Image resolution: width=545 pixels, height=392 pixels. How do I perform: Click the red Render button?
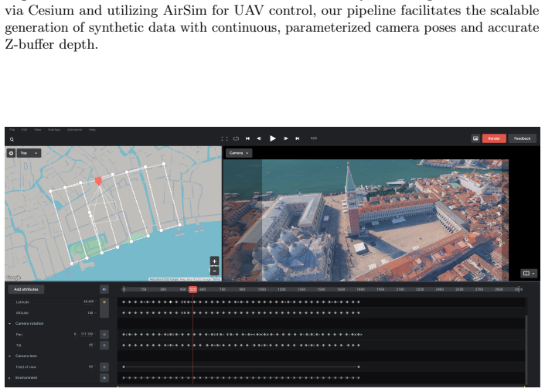click(494, 138)
